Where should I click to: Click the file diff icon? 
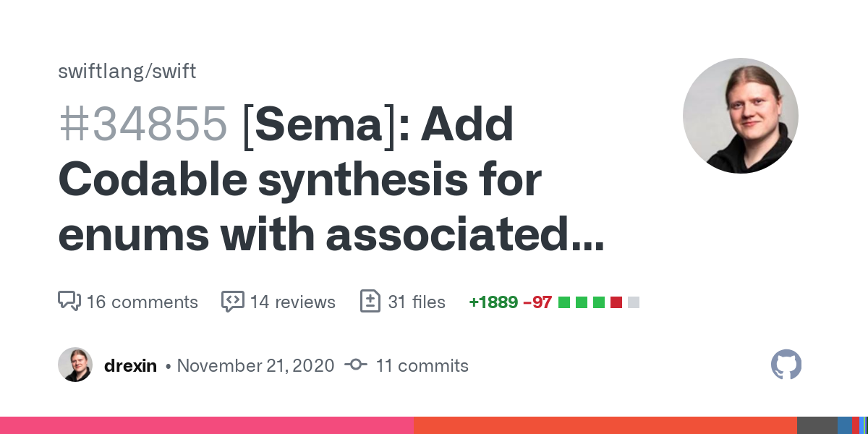[370, 301]
